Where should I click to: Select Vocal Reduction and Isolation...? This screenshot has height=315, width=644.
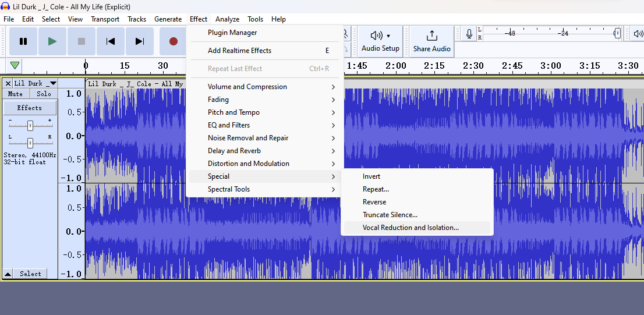(x=417, y=228)
